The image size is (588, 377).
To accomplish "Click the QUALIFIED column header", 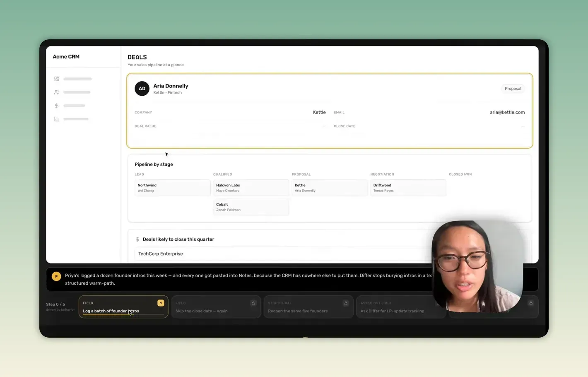I will pos(223,174).
